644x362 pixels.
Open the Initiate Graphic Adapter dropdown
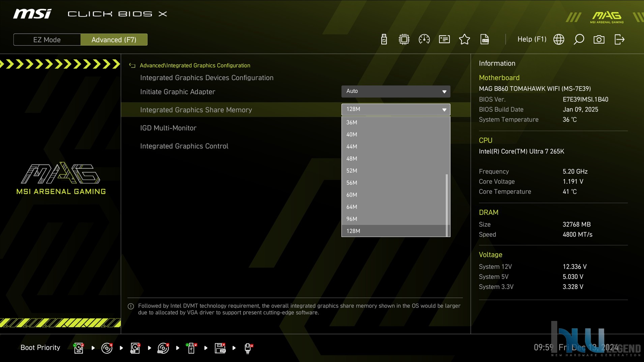click(396, 91)
